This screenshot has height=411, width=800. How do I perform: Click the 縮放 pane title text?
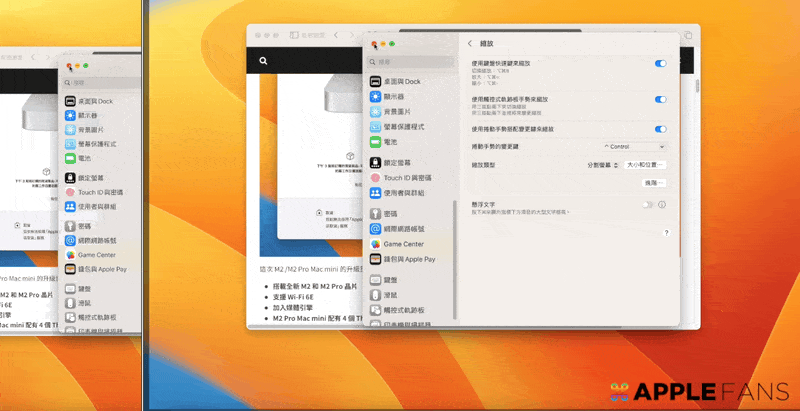(x=487, y=44)
